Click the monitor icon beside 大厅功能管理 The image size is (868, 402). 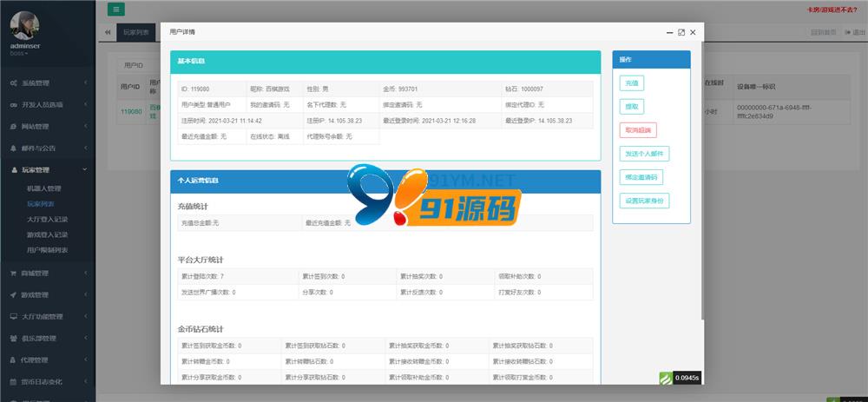point(14,317)
